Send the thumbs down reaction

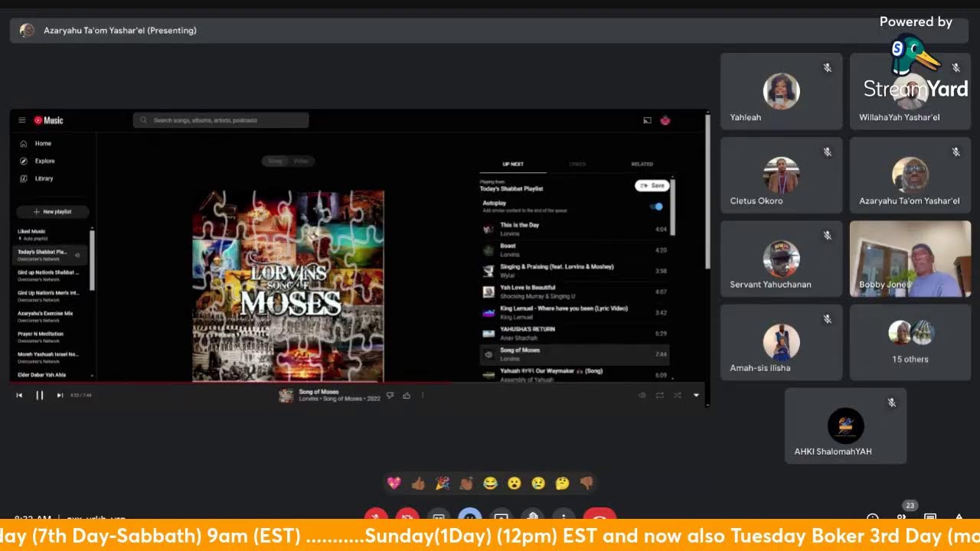[x=586, y=483]
